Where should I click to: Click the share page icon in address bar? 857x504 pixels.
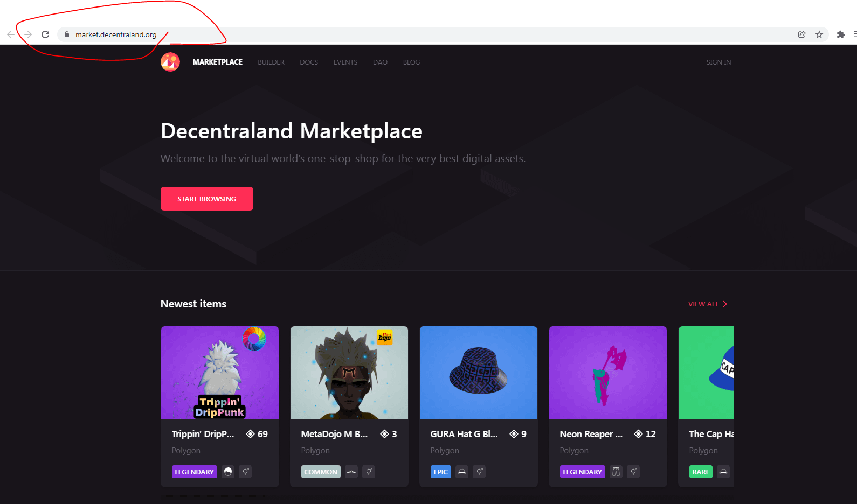click(802, 34)
